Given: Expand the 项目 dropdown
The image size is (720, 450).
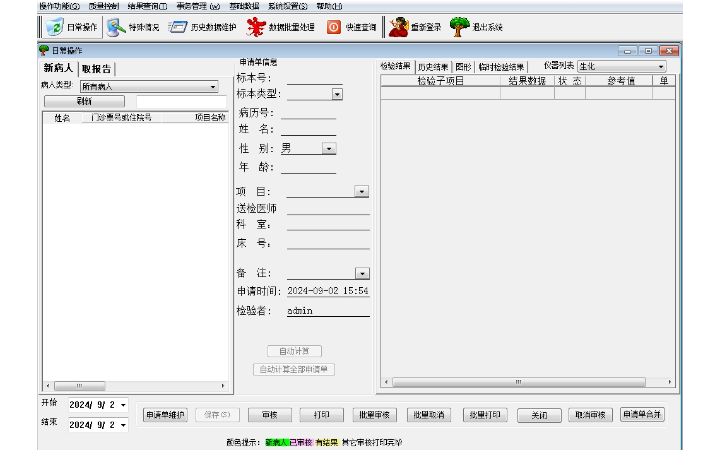Looking at the screenshot, I should click(x=361, y=191).
